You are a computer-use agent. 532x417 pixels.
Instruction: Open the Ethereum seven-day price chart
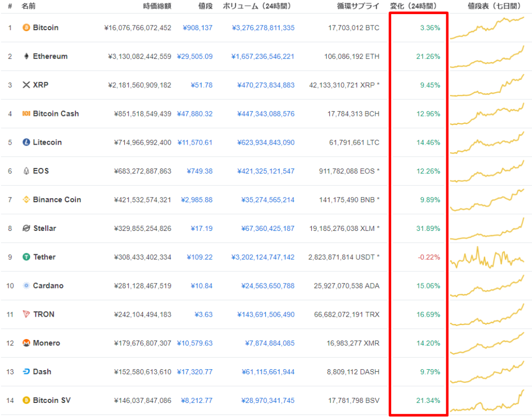[487, 56]
